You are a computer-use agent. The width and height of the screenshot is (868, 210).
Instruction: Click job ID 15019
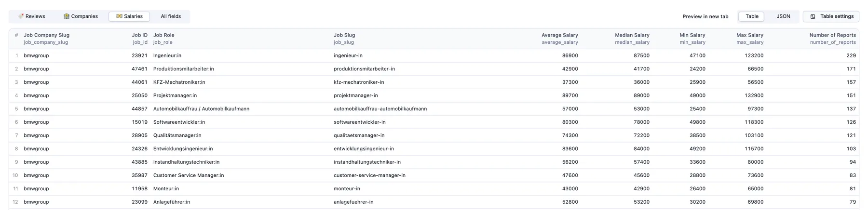(140, 122)
